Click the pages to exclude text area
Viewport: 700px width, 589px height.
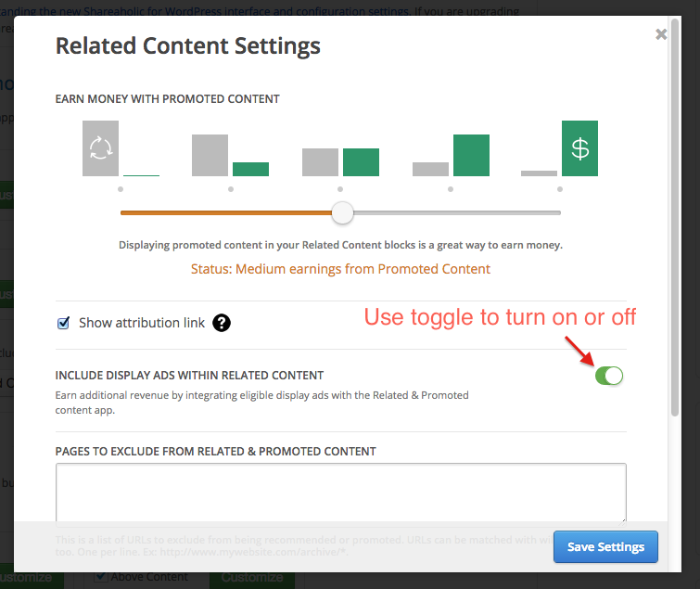tap(341, 493)
